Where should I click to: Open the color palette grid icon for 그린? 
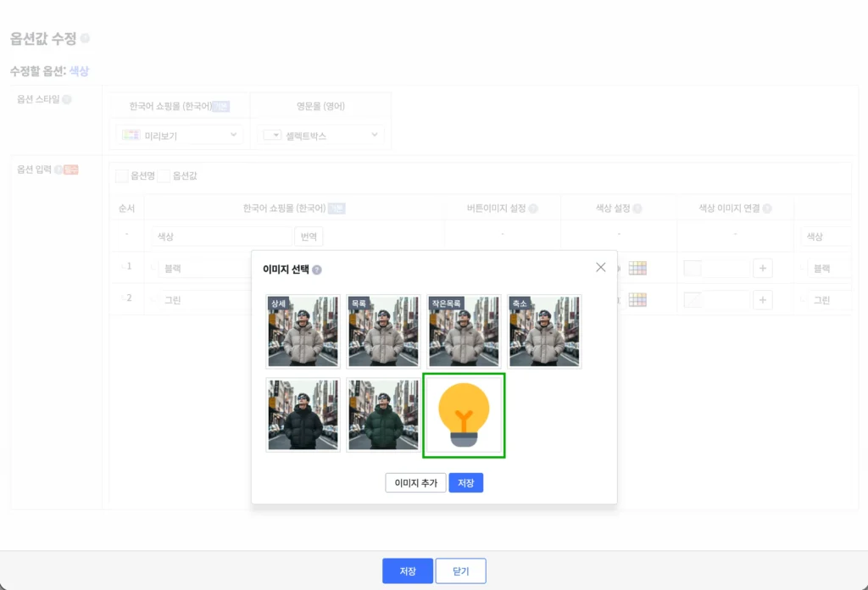(x=637, y=300)
